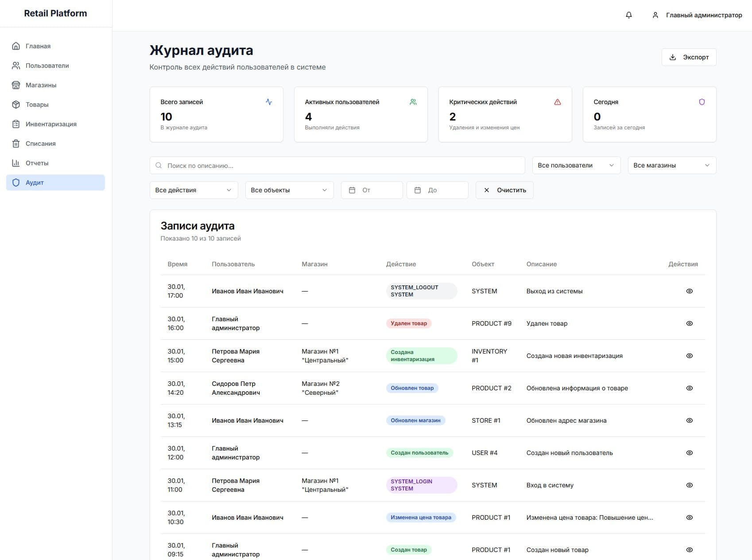752x560 pixels.
Task: Click the purple shield icon in Сегодня card
Action: pyautogui.click(x=702, y=102)
